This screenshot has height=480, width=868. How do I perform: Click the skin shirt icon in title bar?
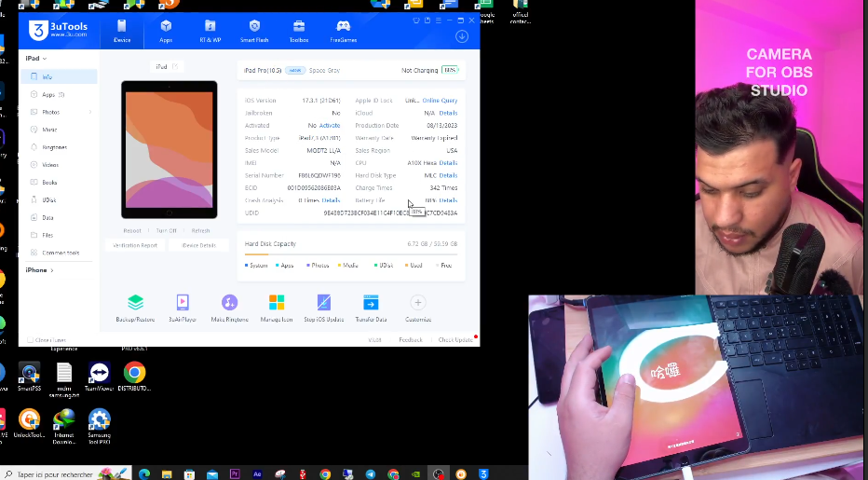416,21
